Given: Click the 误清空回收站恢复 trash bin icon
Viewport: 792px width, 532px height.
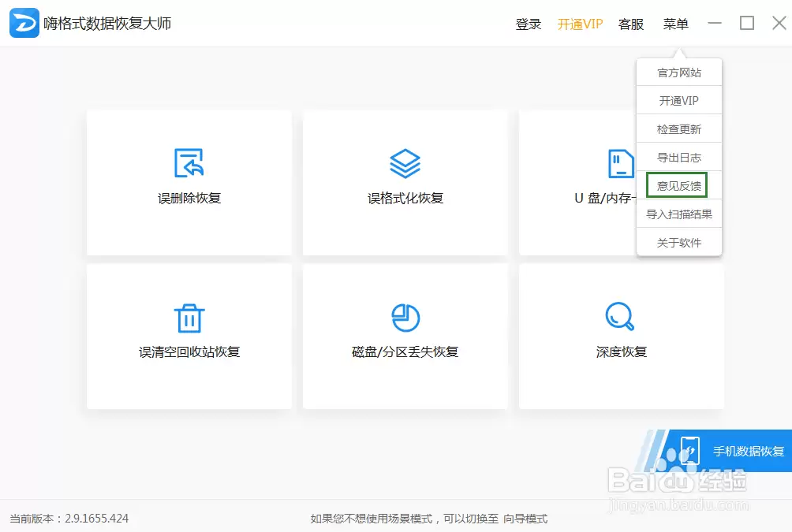Looking at the screenshot, I should (189, 317).
